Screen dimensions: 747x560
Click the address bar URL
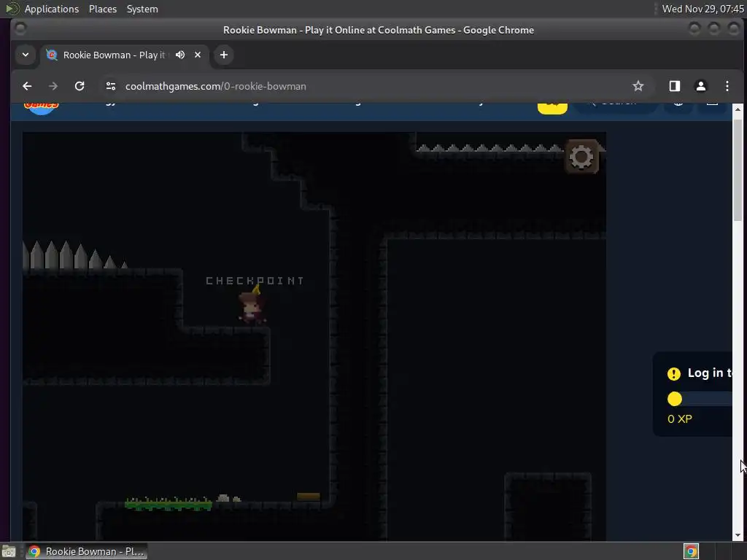(x=215, y=86)
